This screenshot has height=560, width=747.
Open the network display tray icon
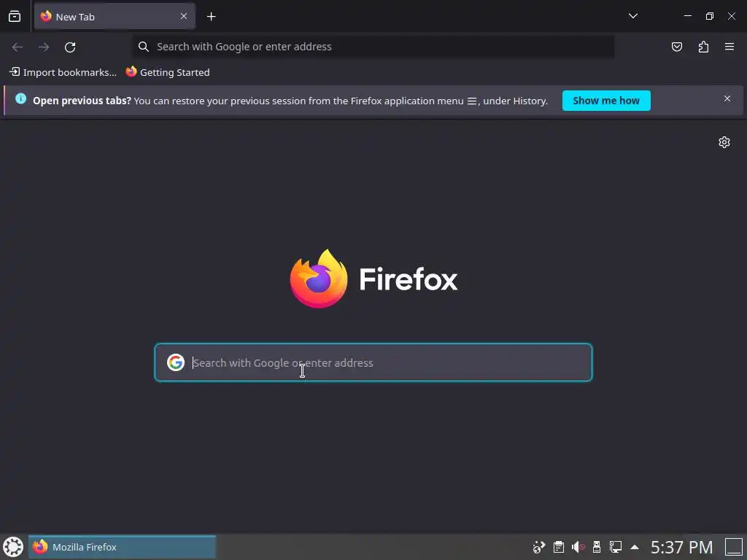616,547
